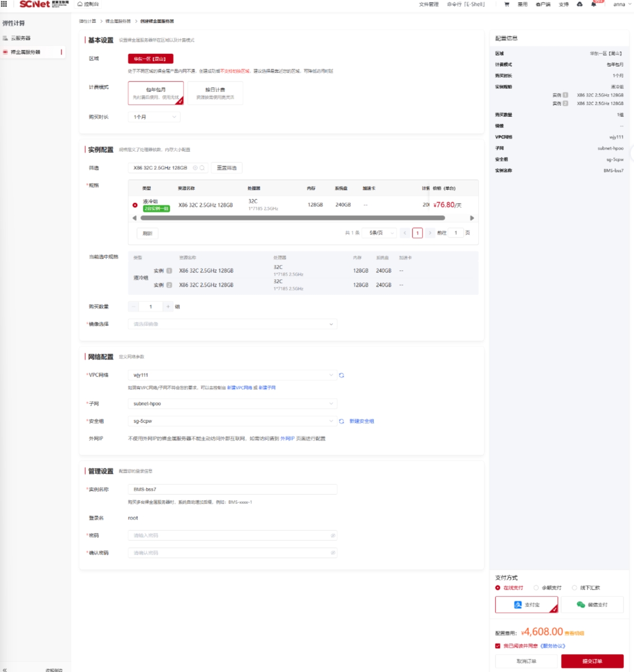
Task: Expand the 子网 subnet dropdown
Action: click(x=232, y=403)
